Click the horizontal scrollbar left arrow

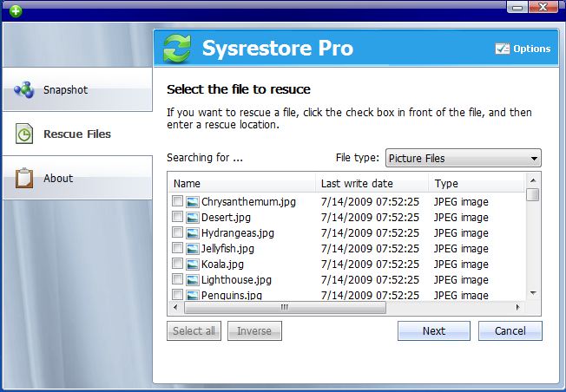(x=176, y=307)
